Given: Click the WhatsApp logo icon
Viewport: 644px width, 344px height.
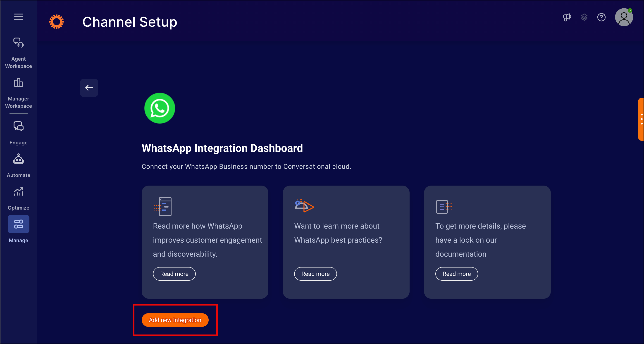Looking at the screenshot, I should (x=160, y=108).
